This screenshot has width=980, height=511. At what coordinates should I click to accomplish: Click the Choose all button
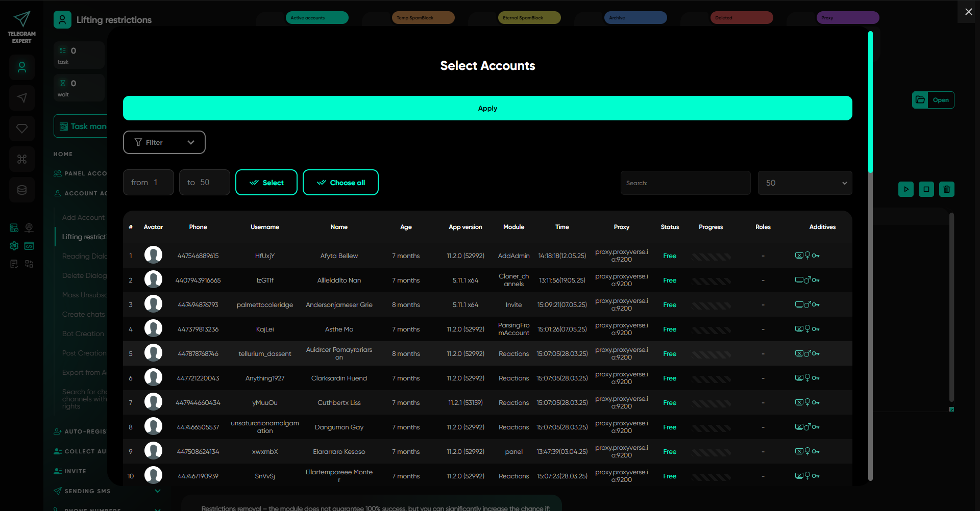(x=340, y=183)
